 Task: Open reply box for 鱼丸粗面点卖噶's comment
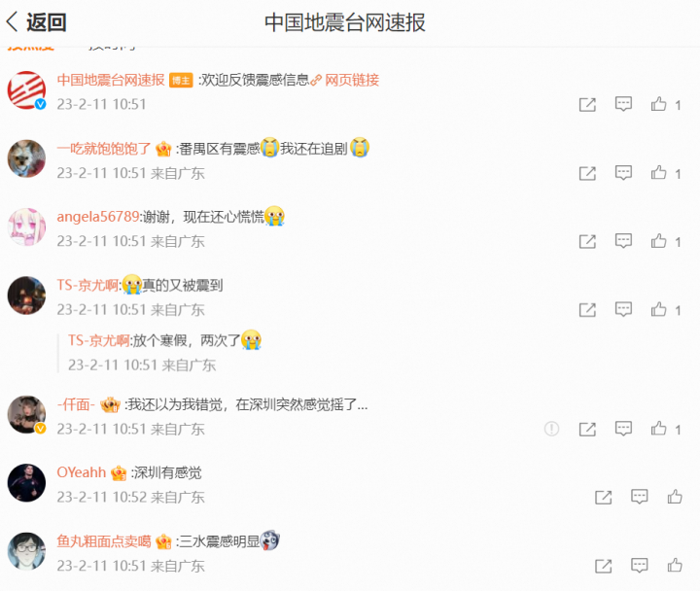(x=640, y=566)
